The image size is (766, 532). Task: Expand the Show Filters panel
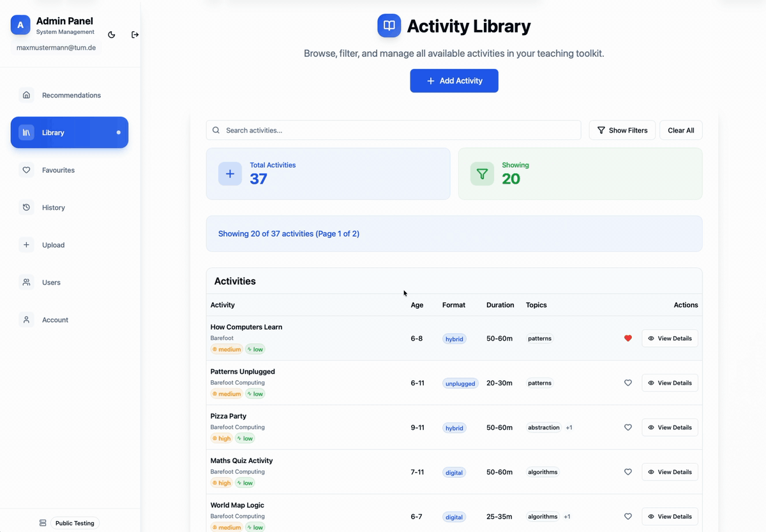pyautogui.click(x=622, y=130)
